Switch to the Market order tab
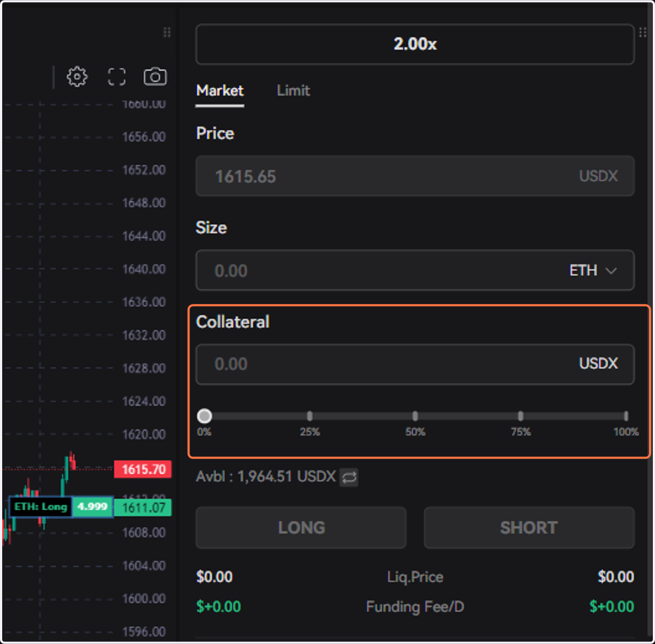The height and width of the screenshot is (644, 655). pos(220,91)
